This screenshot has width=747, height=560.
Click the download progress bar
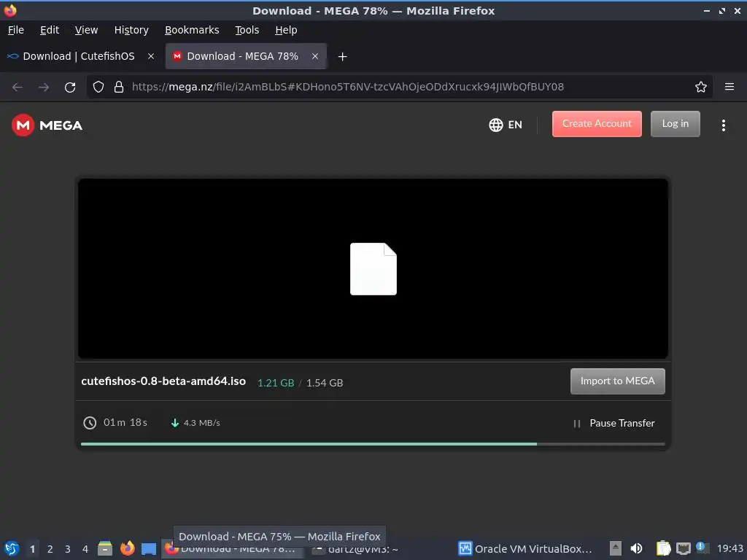click(373, 444)
